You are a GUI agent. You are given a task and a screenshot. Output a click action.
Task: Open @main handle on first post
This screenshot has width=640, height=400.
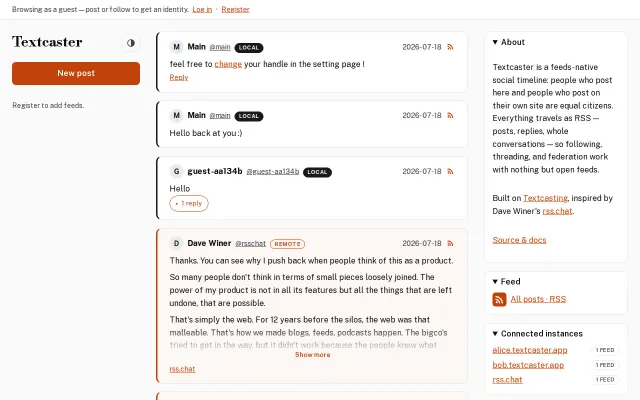[x=220, y=47]
